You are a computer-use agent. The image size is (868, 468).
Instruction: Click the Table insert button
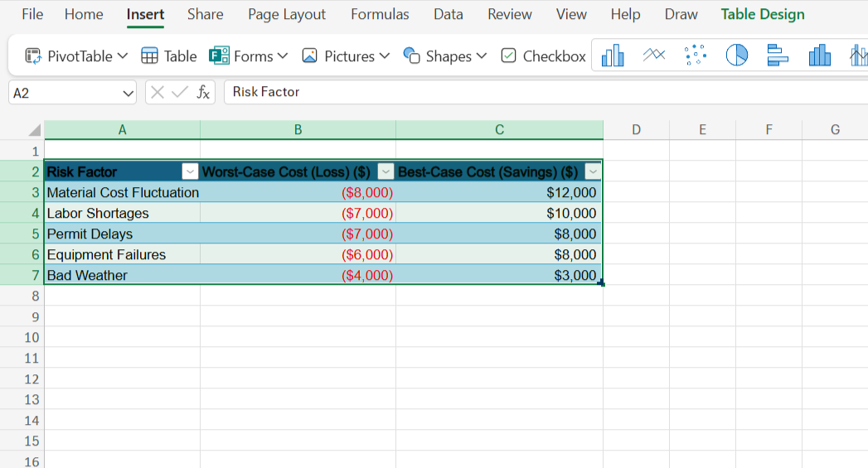click(169, 56)
